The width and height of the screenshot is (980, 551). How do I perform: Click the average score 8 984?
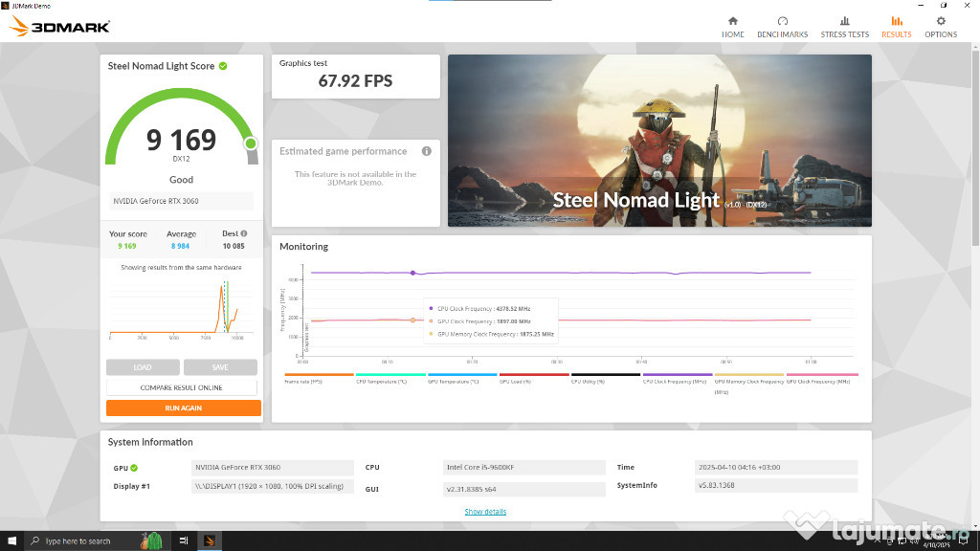[180, 246]
